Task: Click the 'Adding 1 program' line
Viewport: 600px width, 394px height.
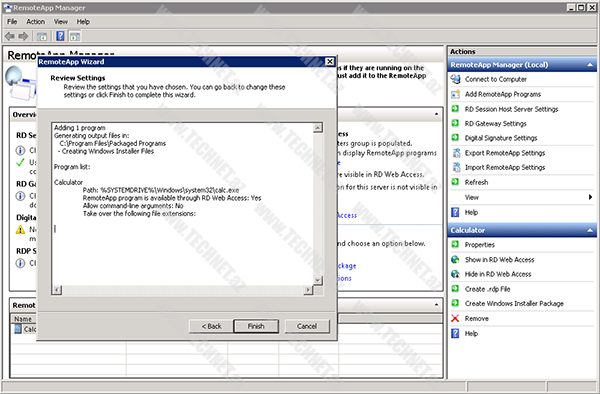Action: [x=80, y=128]
